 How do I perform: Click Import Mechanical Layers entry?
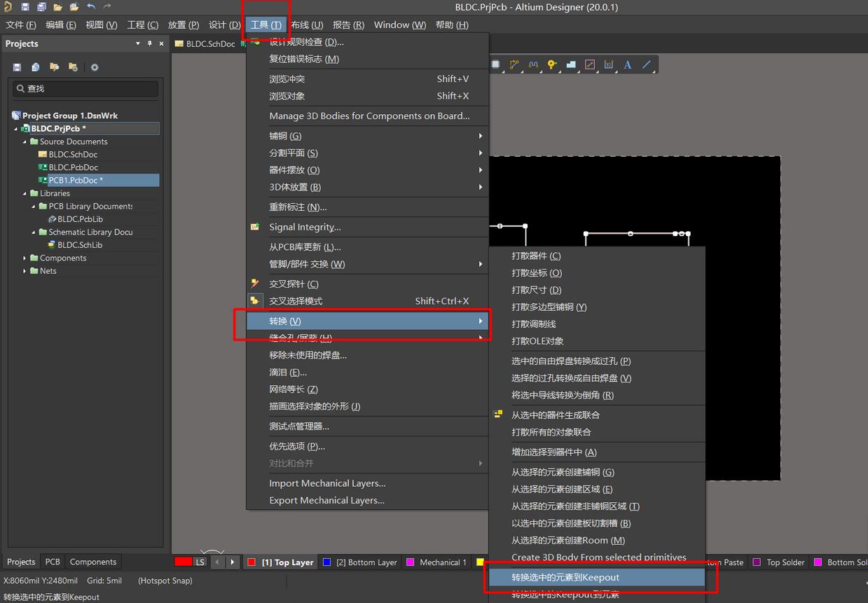367,483
